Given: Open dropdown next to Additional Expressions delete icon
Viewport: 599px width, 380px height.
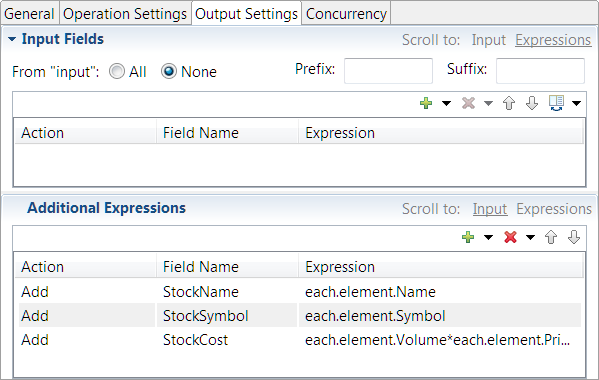Looking at the screenshot, I should click(530, 237).
